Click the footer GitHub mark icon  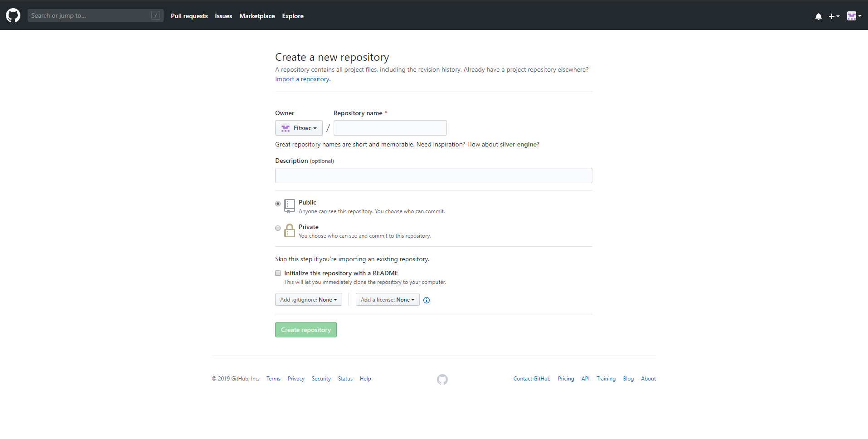(442, 380)
